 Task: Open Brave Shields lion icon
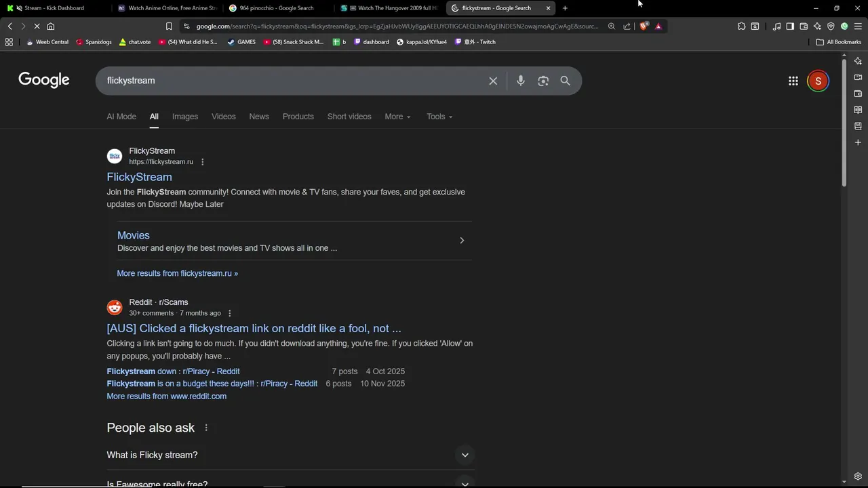(644, 26)
